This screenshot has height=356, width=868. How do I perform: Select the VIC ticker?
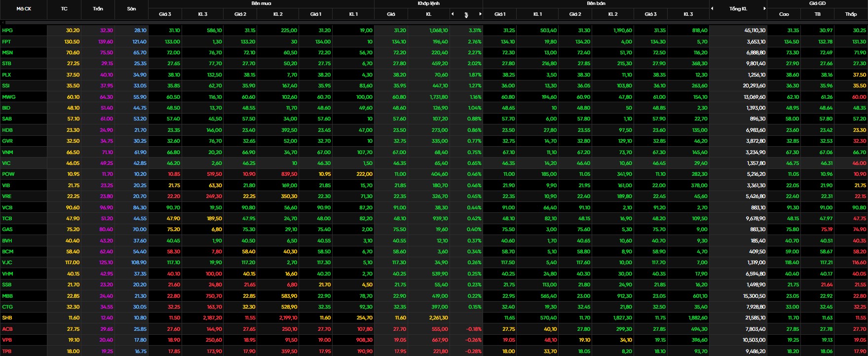[x=6, y=163]
